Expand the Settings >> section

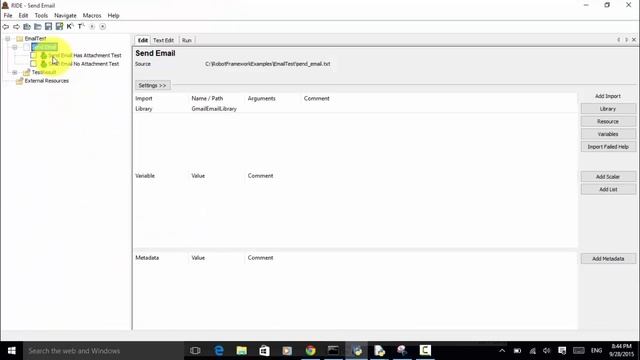tap(153, 85)
